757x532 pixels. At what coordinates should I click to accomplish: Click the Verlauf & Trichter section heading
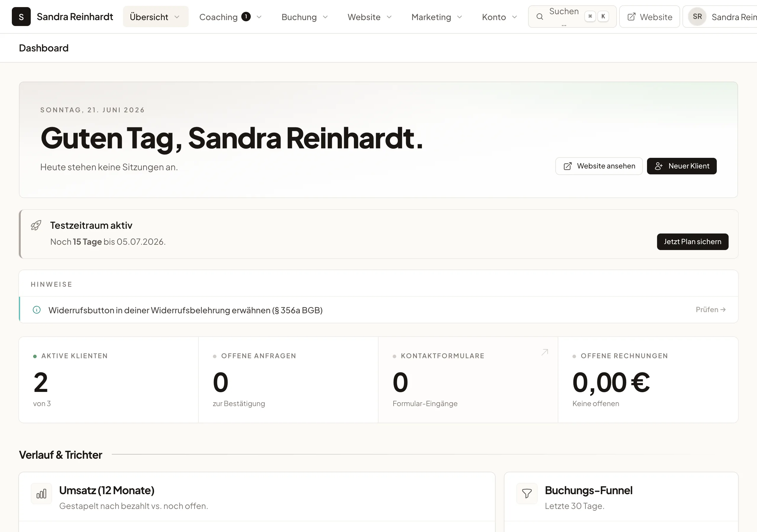(61, 455)
